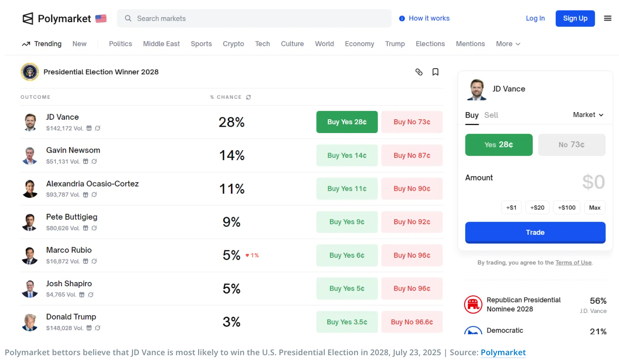619x364 pixels.
Task: Copy the market link via chain icon
Action: click(x=419, y=72)
